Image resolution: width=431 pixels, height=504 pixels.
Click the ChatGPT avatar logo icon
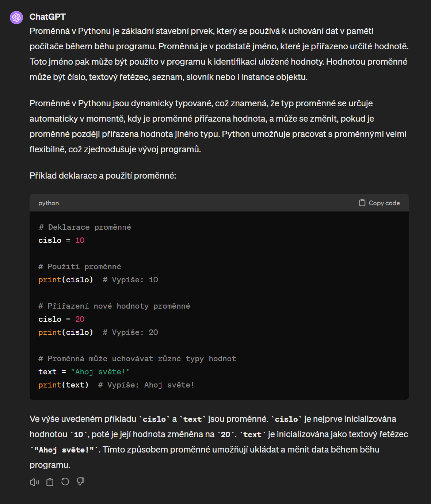[16, 17]
